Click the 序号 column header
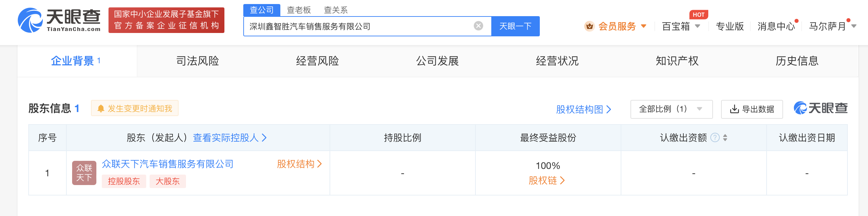The image size is (868, 216). point(48,138)
